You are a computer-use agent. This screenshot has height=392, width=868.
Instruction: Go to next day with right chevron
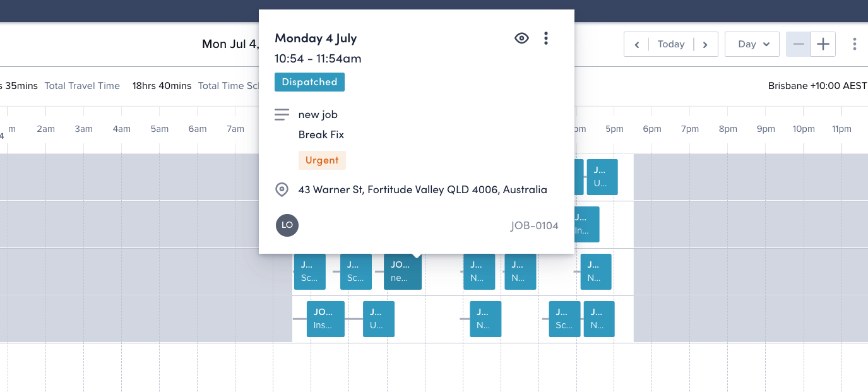tap(705, 44)
